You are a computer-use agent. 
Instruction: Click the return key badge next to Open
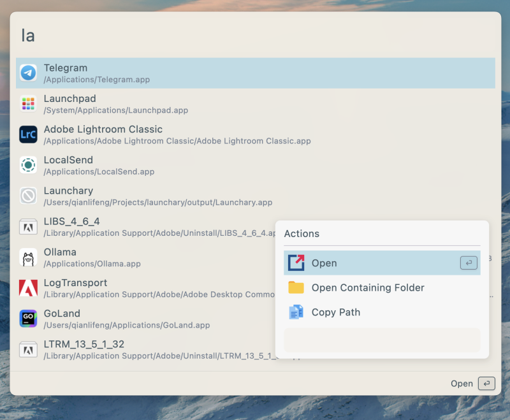(469, 263)
